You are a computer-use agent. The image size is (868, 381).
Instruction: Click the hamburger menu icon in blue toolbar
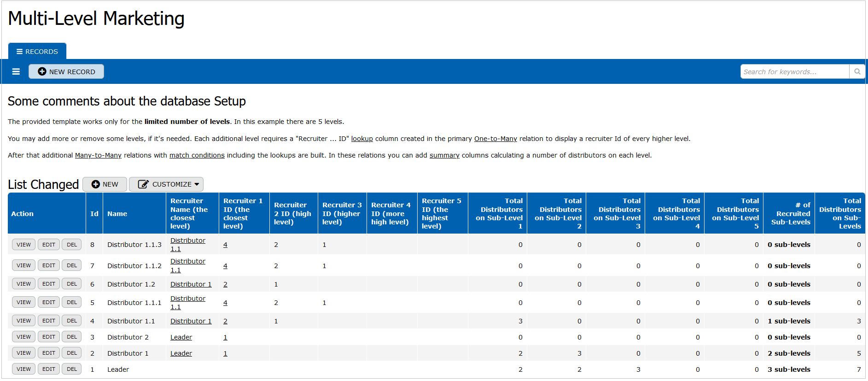coord(16,71)
